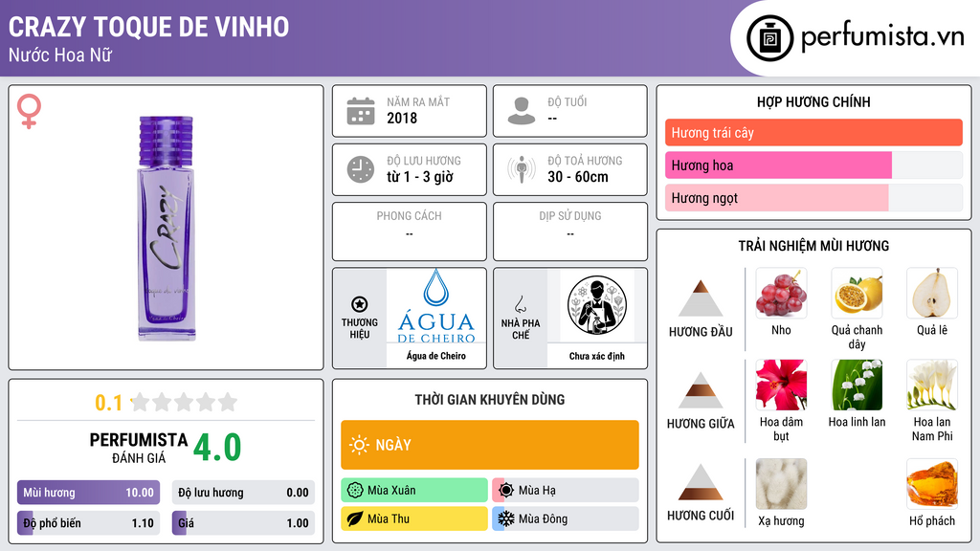Viewport: 980px width, 551px height.
Task: Click the Perfumista đánh giá label
Action: (x=139, y=449)
